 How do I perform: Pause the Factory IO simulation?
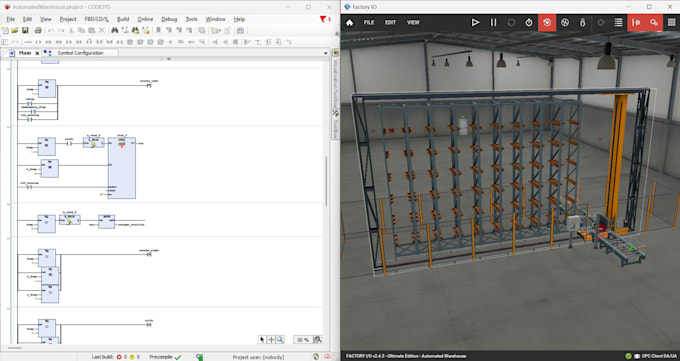pos(494,22)
